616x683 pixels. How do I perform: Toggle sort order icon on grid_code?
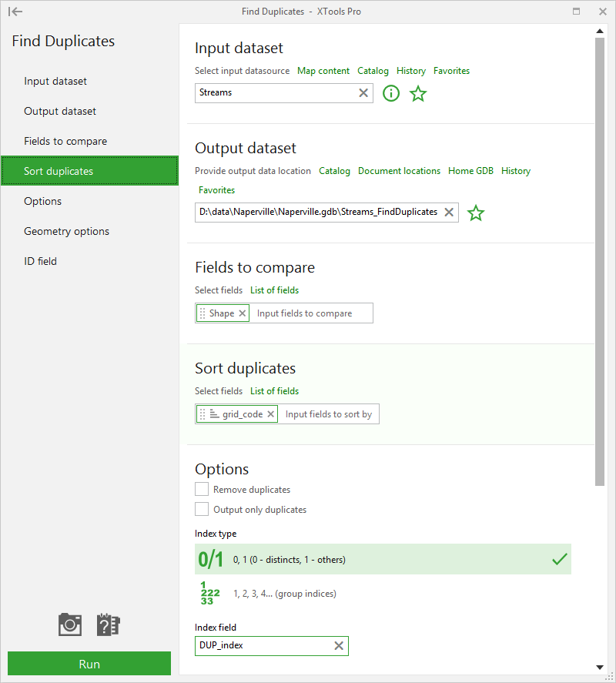[214, 413]
